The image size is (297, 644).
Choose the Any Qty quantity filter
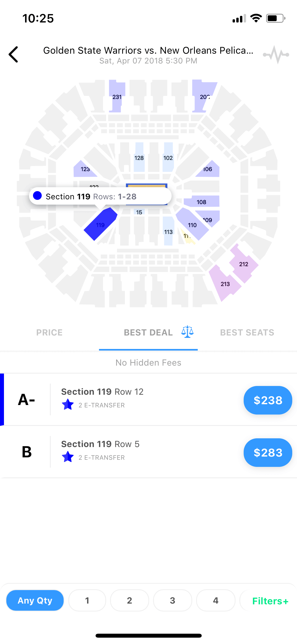[x=35, y=600]
